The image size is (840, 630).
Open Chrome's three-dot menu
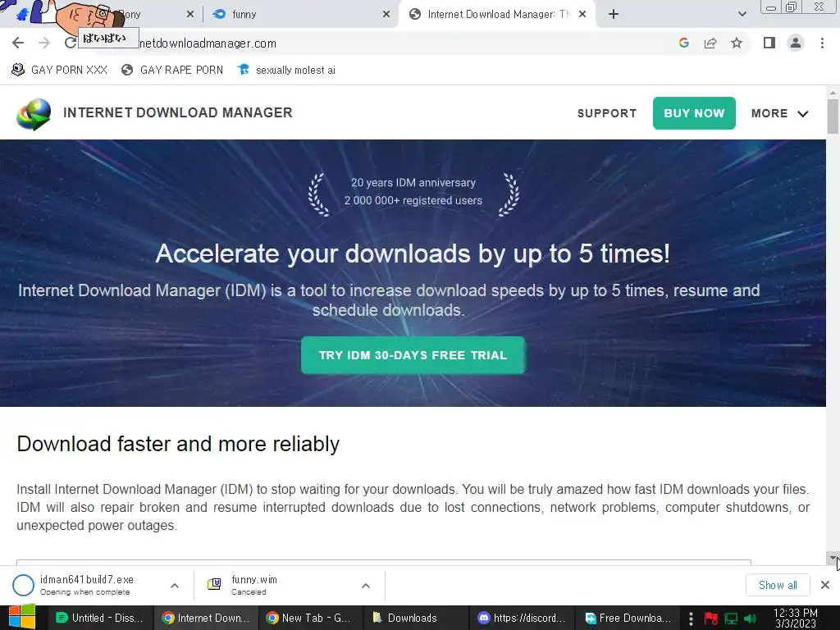822,43
